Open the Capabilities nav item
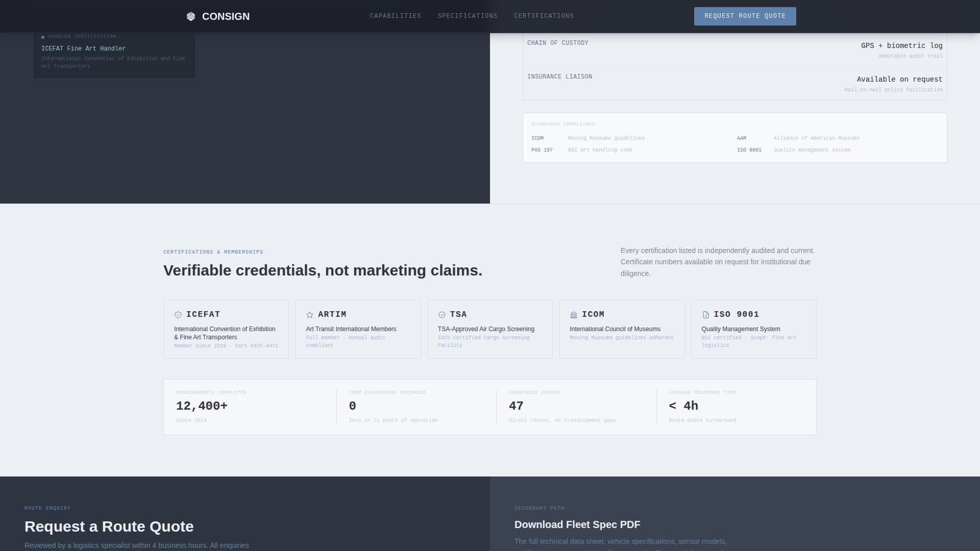Screen dimensions: 980x551 [396, 16]
